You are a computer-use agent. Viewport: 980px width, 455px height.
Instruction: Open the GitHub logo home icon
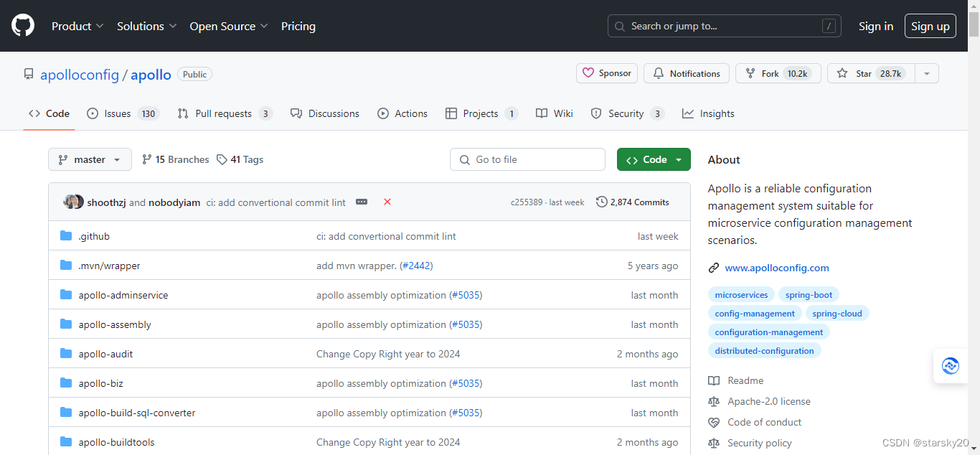click(23, 26)
